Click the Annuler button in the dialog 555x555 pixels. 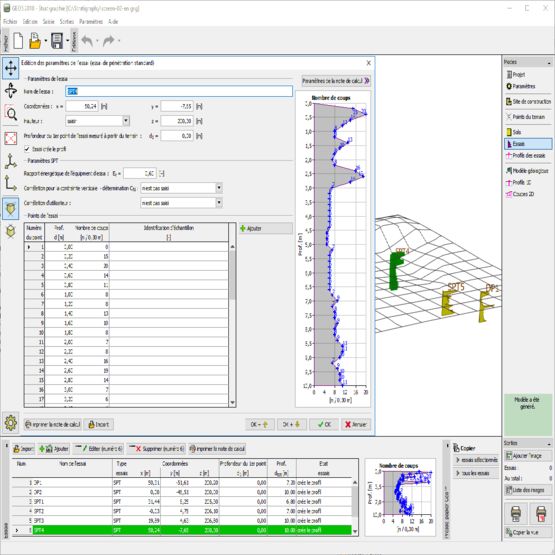[x=356, y=424]
